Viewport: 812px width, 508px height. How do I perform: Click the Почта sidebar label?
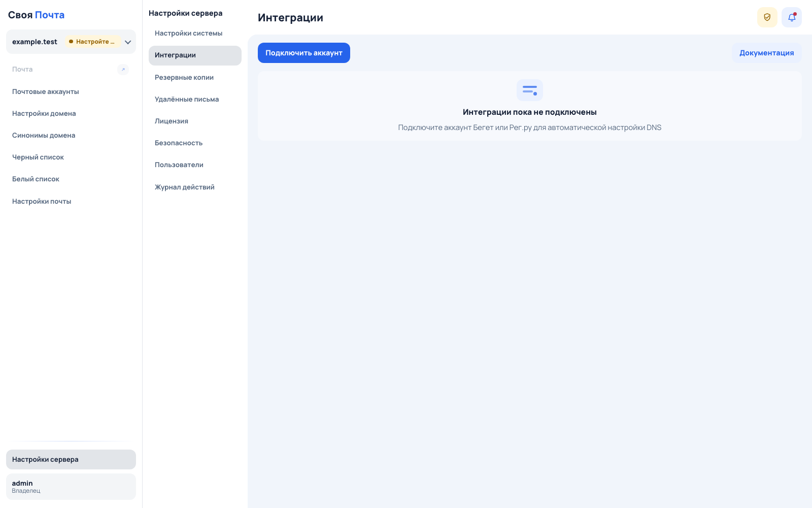coord(22,70)
